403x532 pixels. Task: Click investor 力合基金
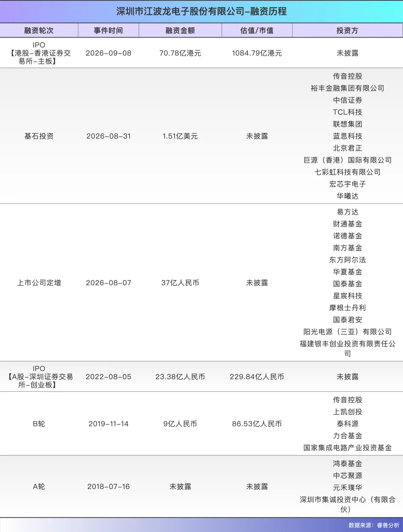347,435
